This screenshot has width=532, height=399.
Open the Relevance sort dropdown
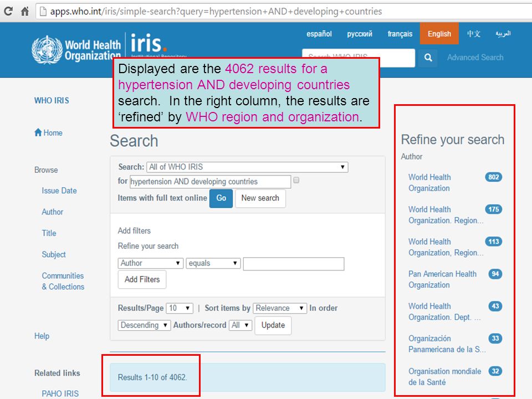pos(280,308)
